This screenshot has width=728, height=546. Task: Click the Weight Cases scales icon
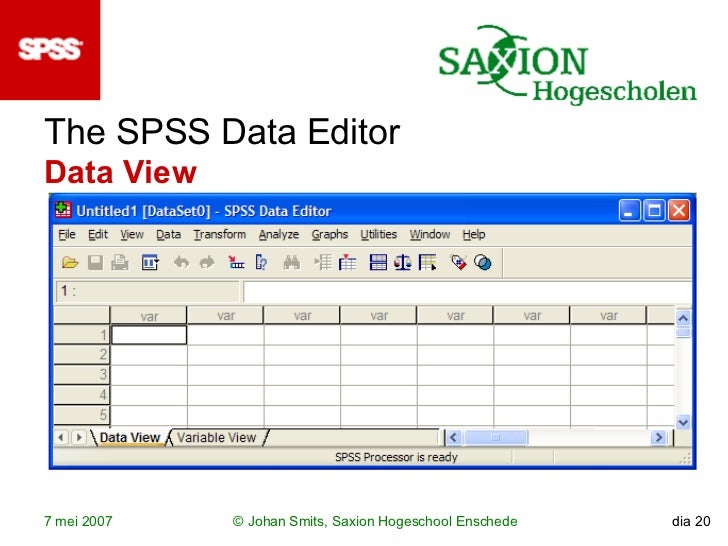tap(403, 263)
